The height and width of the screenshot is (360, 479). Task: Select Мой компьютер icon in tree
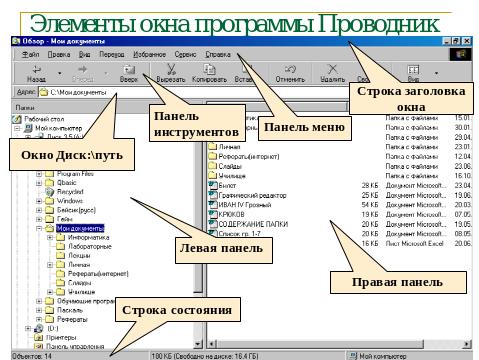(29, 128)
